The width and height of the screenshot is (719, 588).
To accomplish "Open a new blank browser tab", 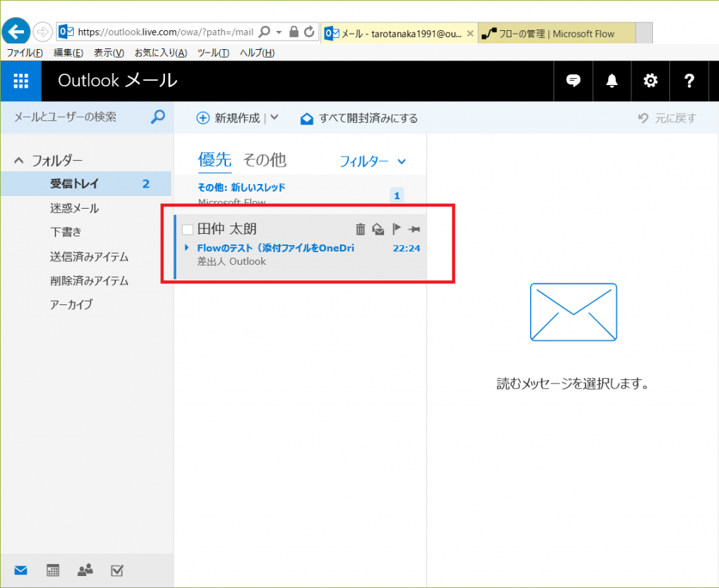I will (x=645, y=33).
